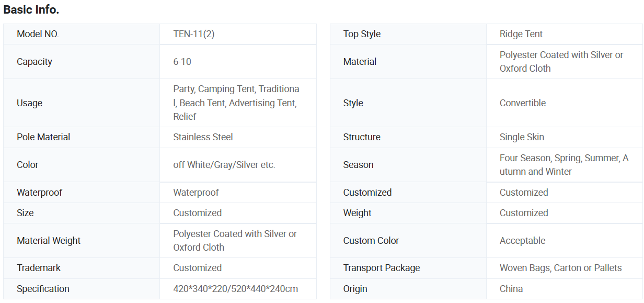Click the Material Weight label

(49, 241)
